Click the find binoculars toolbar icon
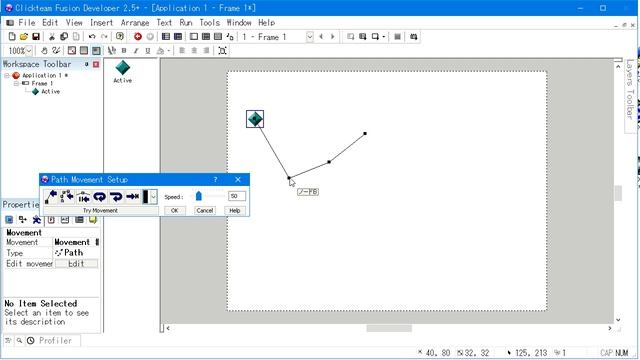 [x=413, y=37]
